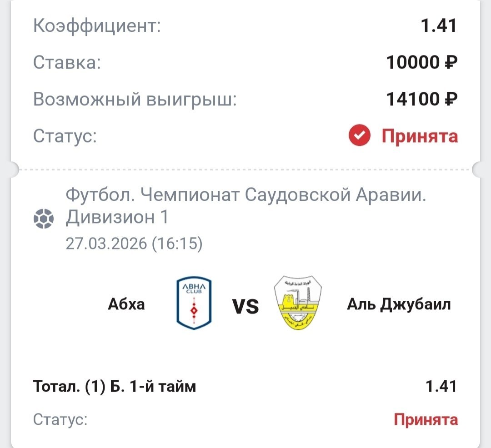Click the Коэффициент label

[x=97, y=26]
